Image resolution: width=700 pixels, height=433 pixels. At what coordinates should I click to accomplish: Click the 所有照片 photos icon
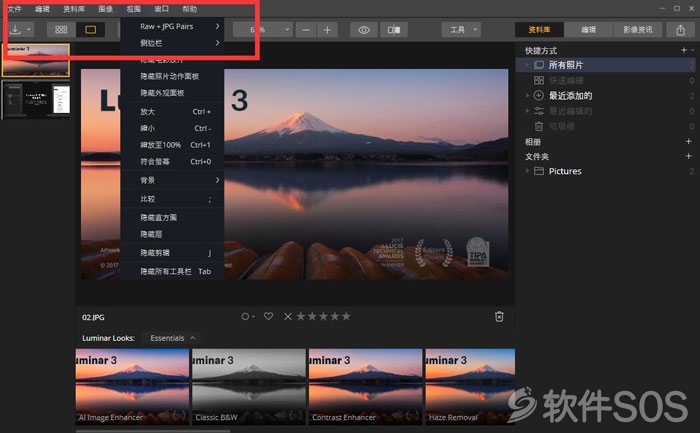pos(539,65)
